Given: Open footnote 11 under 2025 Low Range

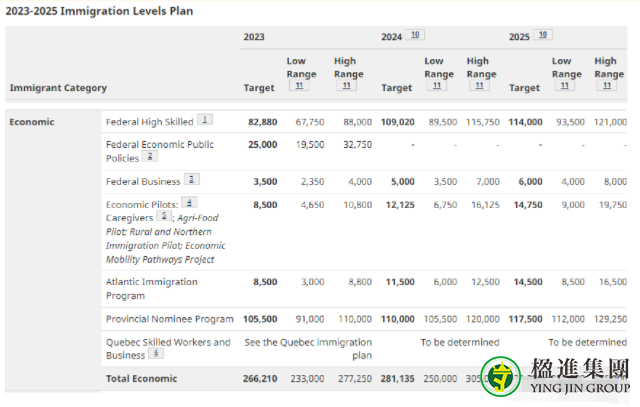Looking at the screenshot, I should [x=564, y=85].
